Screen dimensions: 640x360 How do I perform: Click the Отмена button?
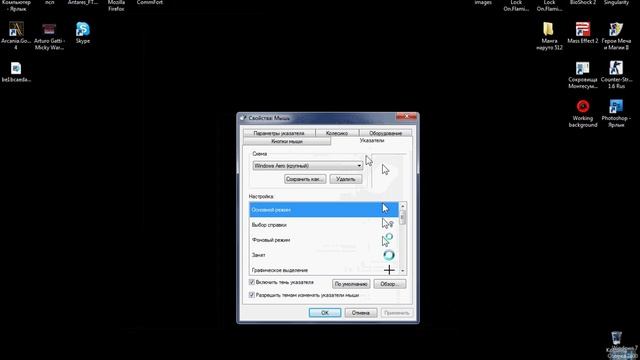pos(361,313)
